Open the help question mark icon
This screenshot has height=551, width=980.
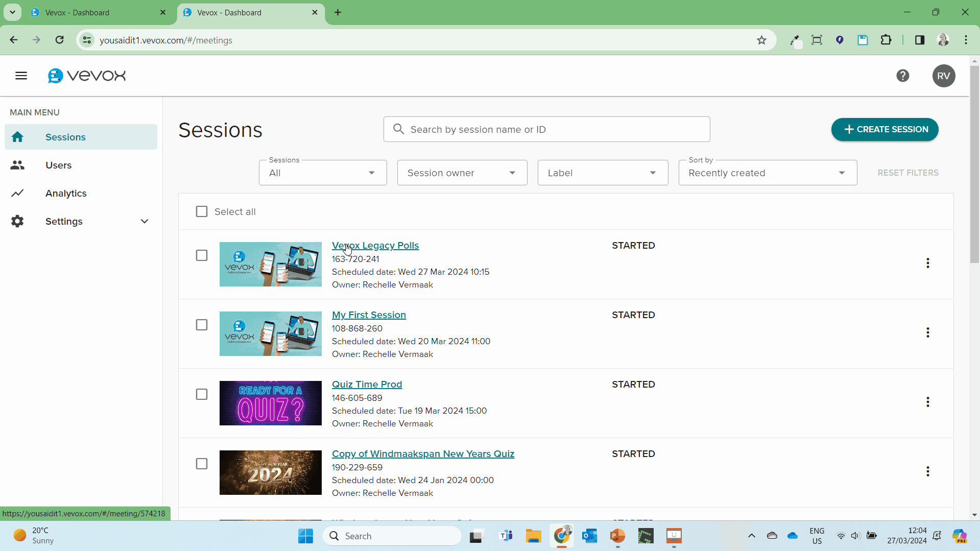(x=903, y=75)
